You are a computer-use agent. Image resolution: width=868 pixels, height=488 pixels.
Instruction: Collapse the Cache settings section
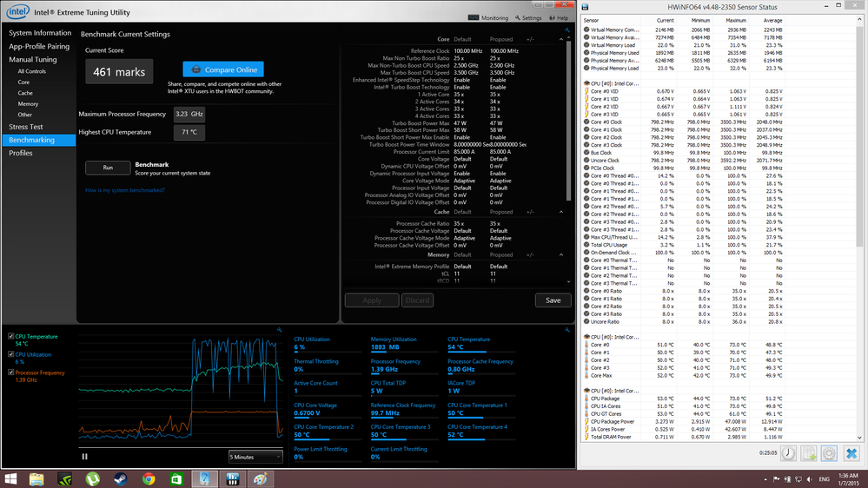(x=560, y=212)
